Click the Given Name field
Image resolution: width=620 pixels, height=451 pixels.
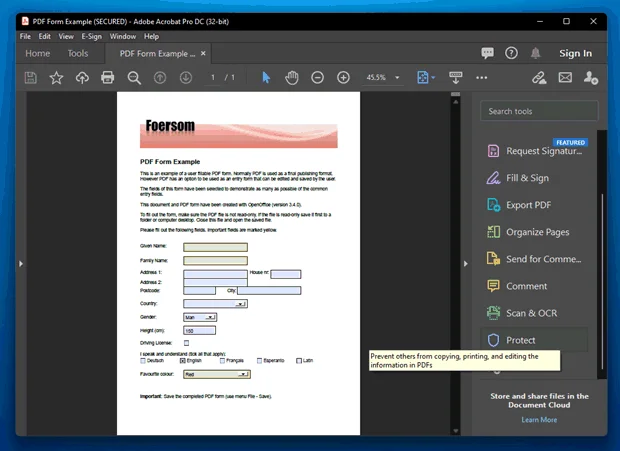pos(215,247)
